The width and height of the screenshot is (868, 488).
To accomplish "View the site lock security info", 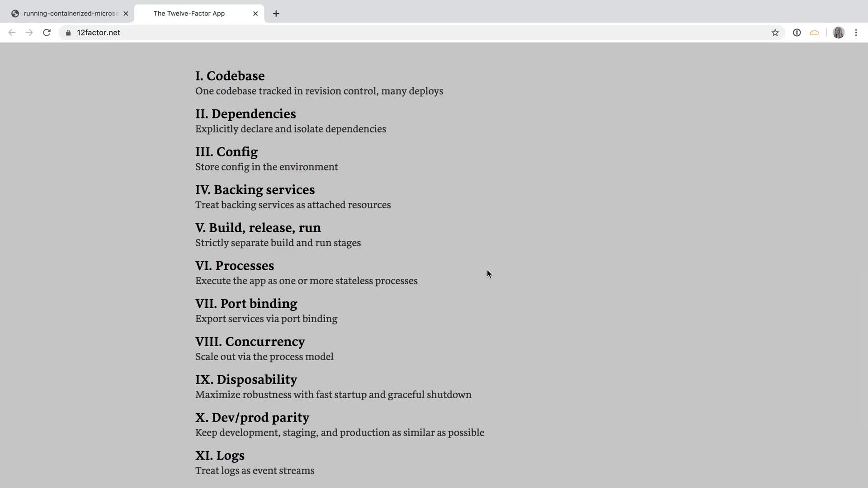I will pyautogui.click(x=68, y=33).
